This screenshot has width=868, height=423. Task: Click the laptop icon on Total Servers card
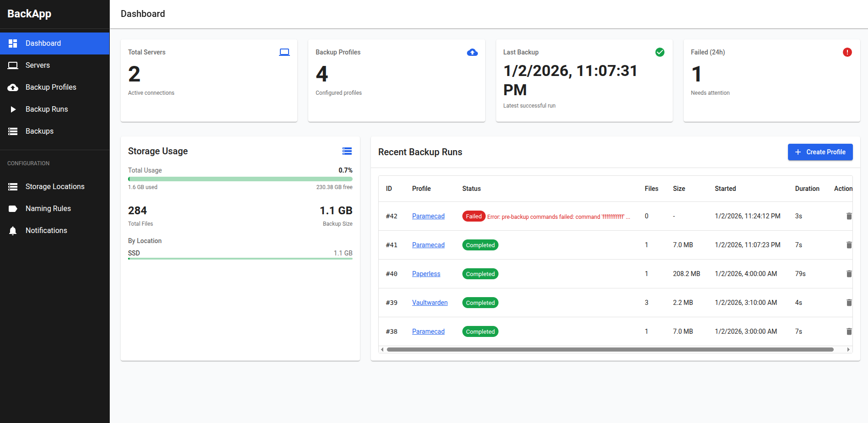pyautogui.click(x=284, y=52)
